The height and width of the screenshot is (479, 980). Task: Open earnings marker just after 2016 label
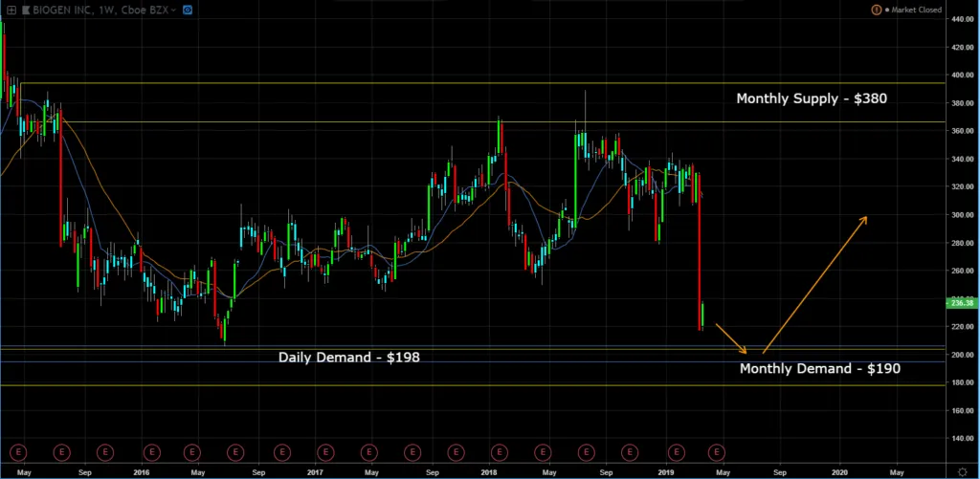click(x=151, y=451)
